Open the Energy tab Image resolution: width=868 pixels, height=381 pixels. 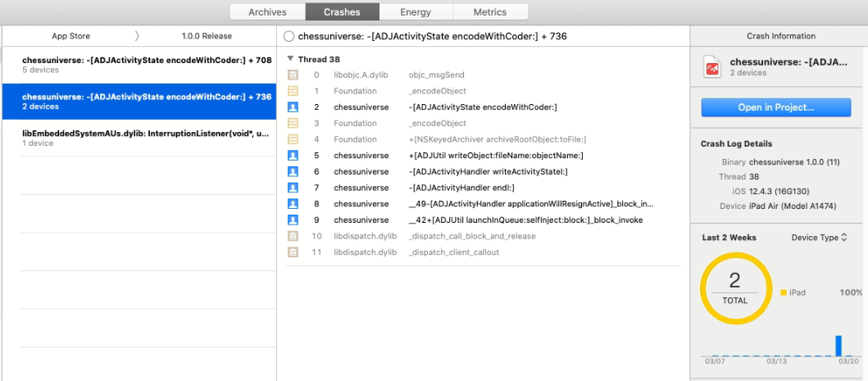click(416, 11)
